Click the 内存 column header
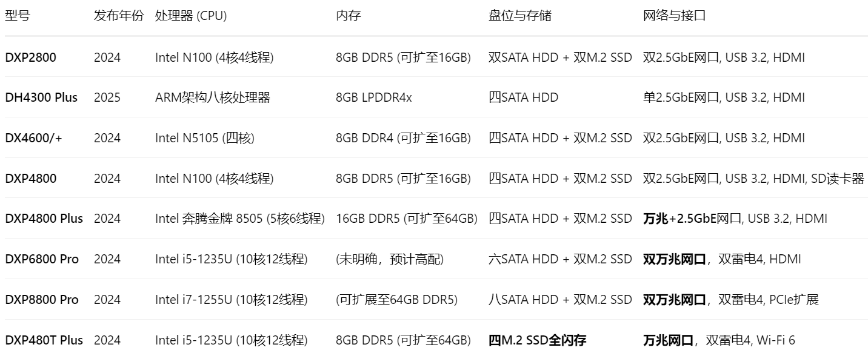Viewport: 868px width, 356px height. 348,16
